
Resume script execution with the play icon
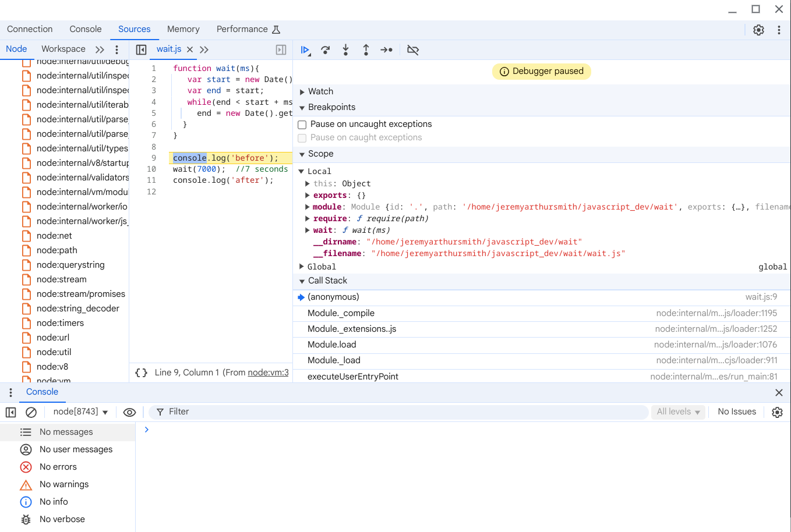(x=305, y=50)
